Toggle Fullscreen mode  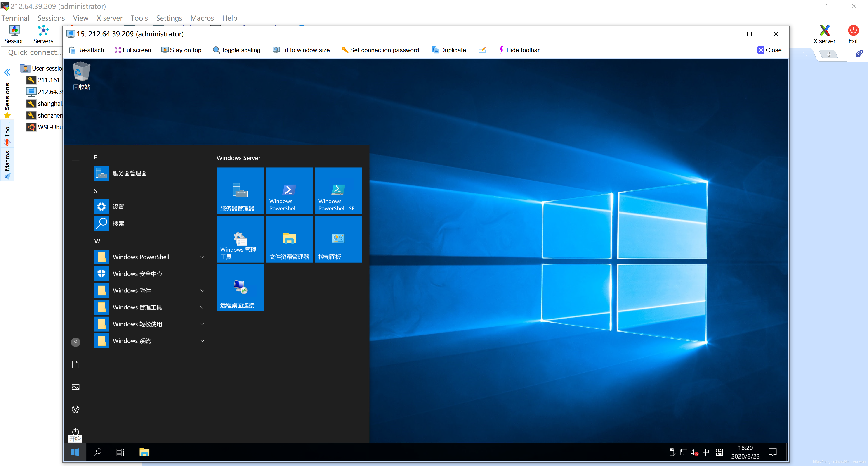point(133,50)
